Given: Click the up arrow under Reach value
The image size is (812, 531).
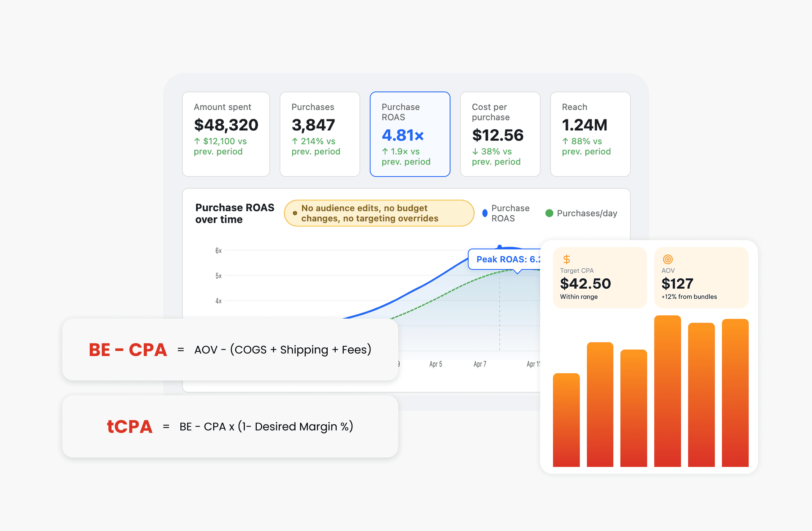Looking at the screenshot, I should (565, 141).
